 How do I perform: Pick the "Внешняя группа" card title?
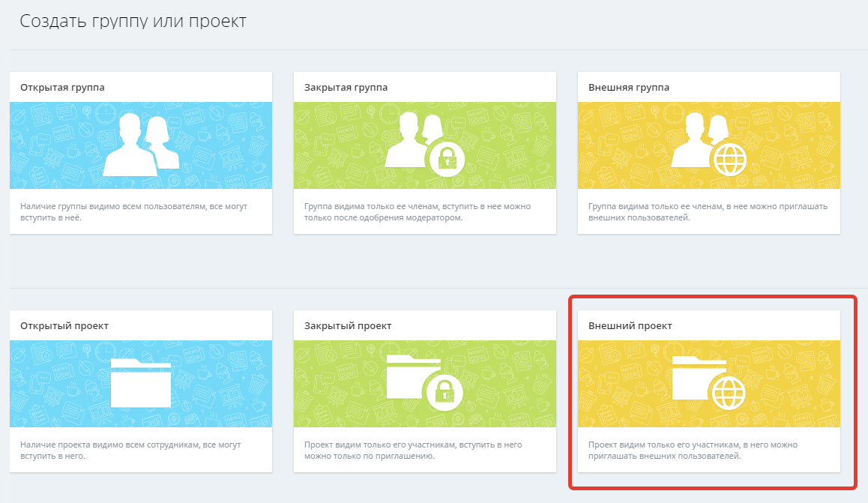[629, 88]
